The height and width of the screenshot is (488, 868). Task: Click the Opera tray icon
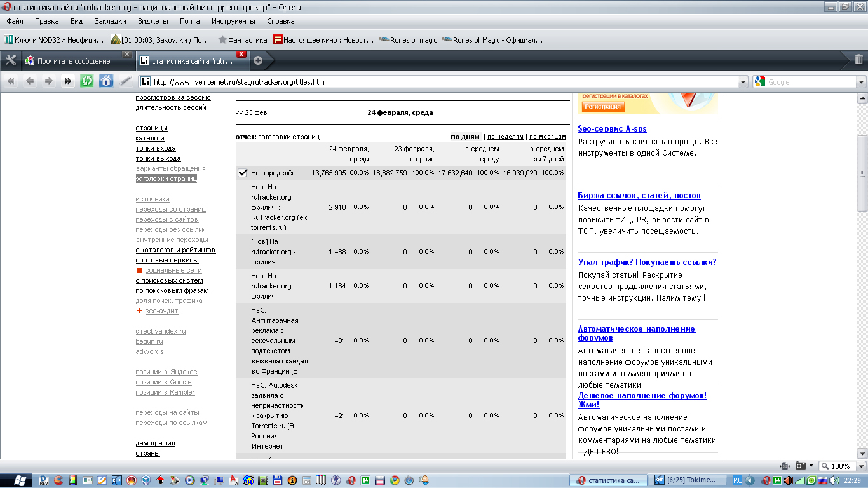766,480
